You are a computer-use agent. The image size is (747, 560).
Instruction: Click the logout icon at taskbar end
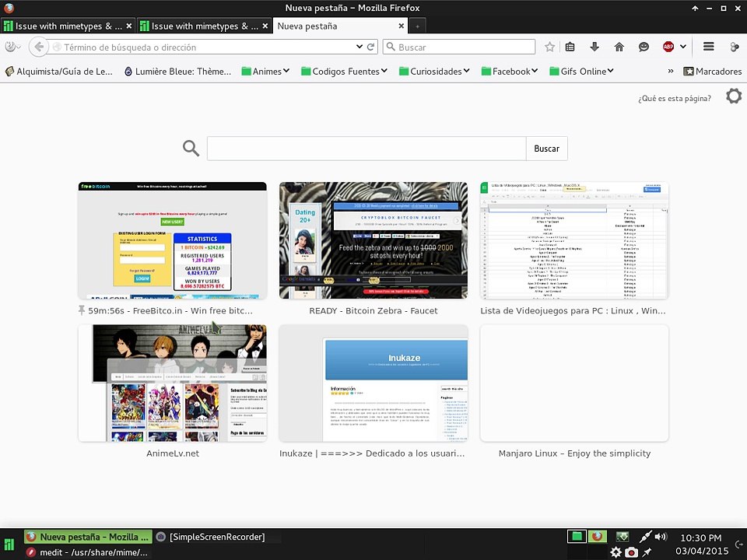(739, 544)
